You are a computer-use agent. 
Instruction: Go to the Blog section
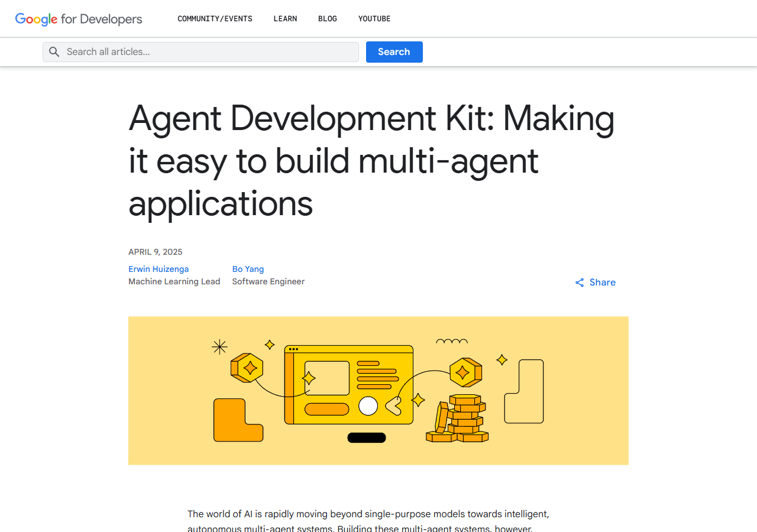point(328,19)
